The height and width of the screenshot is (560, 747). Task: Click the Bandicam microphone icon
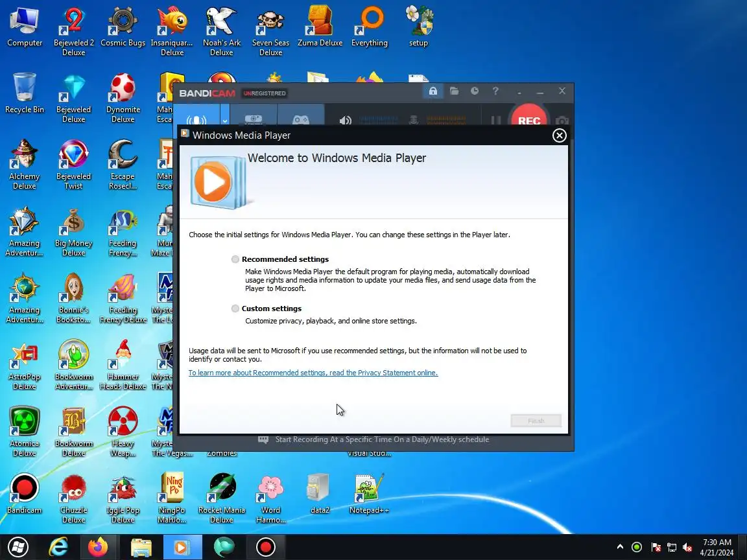click(414, 120)
